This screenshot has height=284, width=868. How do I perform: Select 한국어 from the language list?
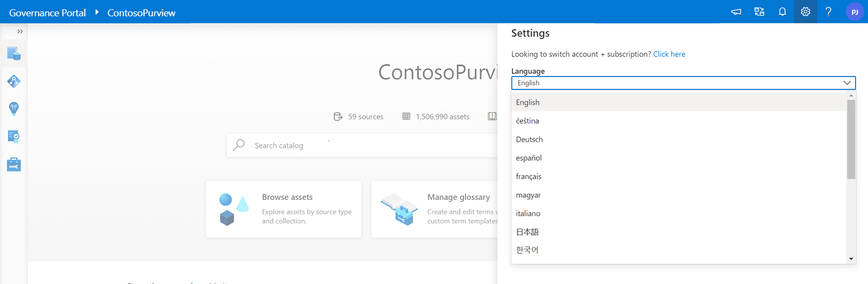click(679, 250)
